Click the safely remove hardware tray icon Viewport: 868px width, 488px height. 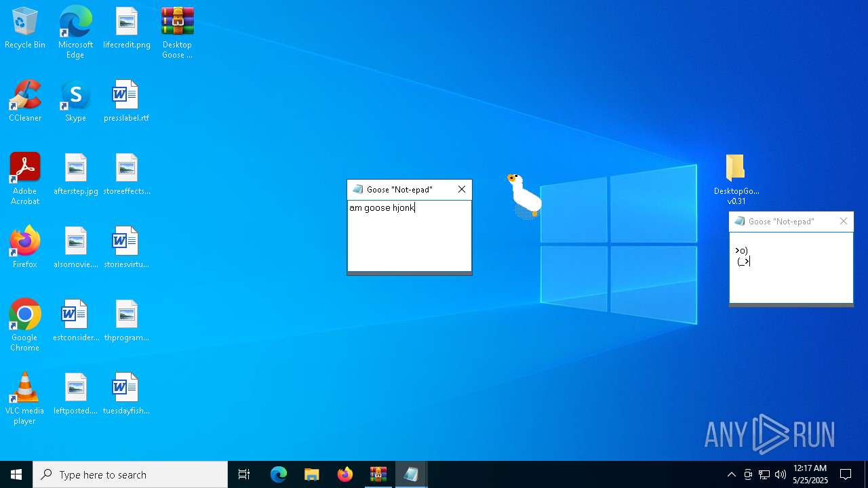[x=748, y=474]
